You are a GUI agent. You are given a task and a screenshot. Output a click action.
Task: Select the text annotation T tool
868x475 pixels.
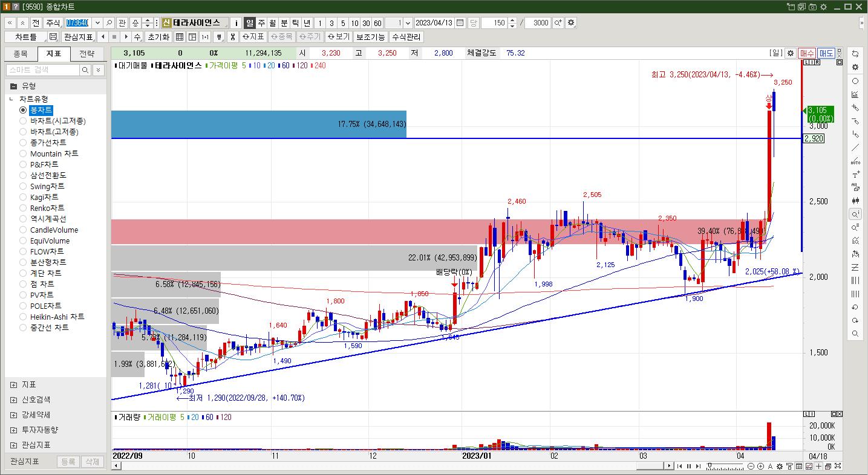tap(855, 174)
